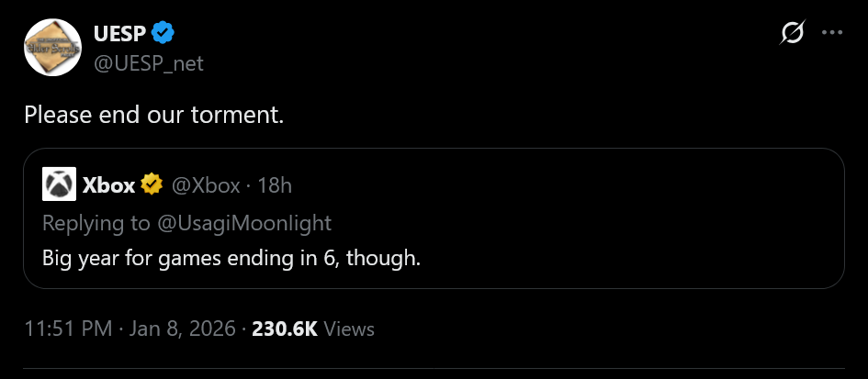The image size is (868, 379).
Task: Click the 18h timestamp on quoted post
Action: (x=274, y=185)
